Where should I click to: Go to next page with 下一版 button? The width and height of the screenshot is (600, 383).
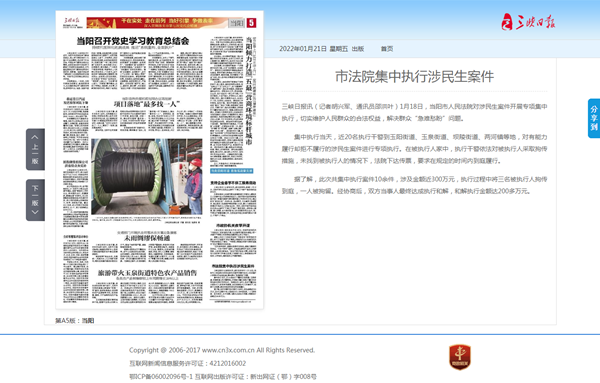(35, 200)
